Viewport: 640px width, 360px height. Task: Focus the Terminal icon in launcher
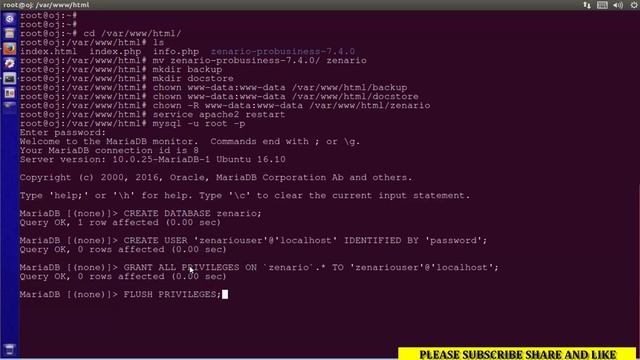pyautogui.click(x=9, y=78)
